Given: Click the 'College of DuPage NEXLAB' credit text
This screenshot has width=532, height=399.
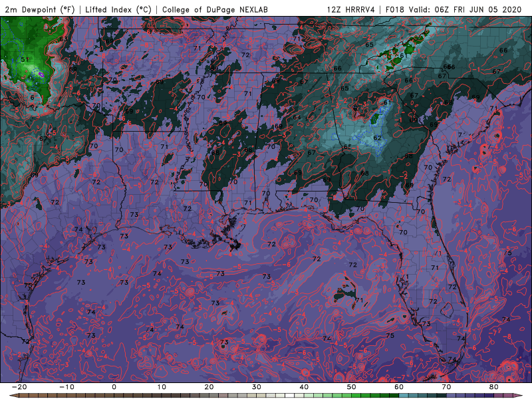Looking at the screenshot, I should tap(215, 9).
